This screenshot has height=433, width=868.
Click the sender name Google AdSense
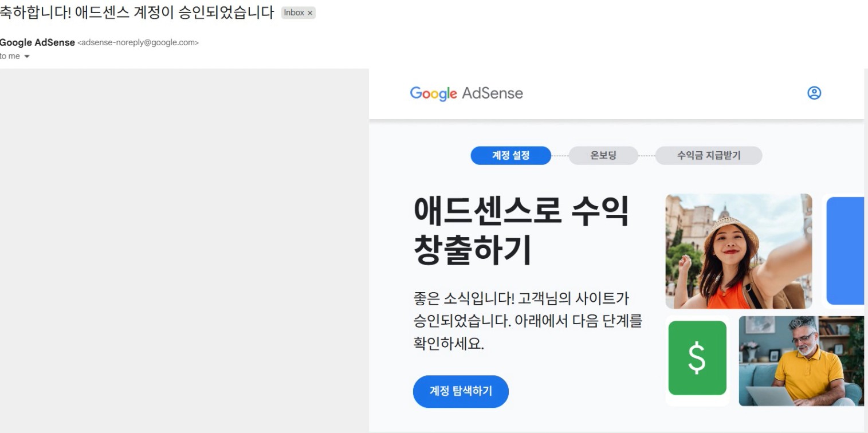tap(37, 42)
